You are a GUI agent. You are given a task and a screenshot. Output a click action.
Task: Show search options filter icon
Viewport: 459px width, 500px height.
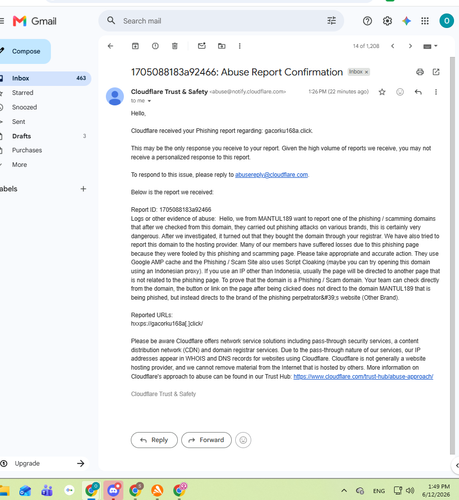pos(331,21)
